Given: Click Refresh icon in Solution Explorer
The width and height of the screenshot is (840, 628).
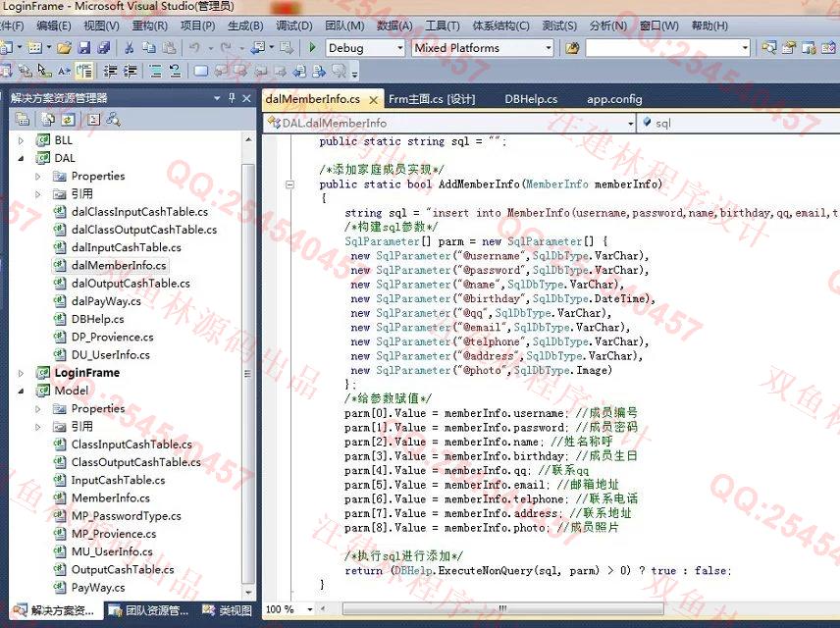Looking at the screenshot, I should point(68,119).
